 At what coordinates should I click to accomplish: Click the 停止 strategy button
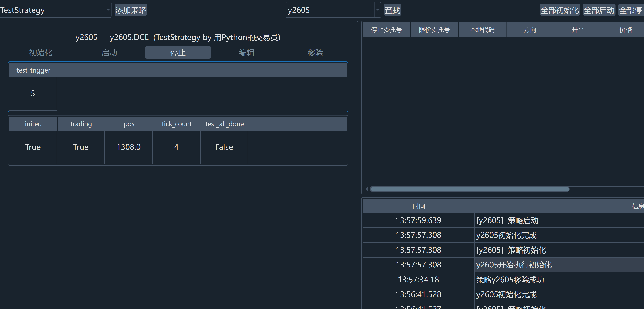tap(178, 53)
